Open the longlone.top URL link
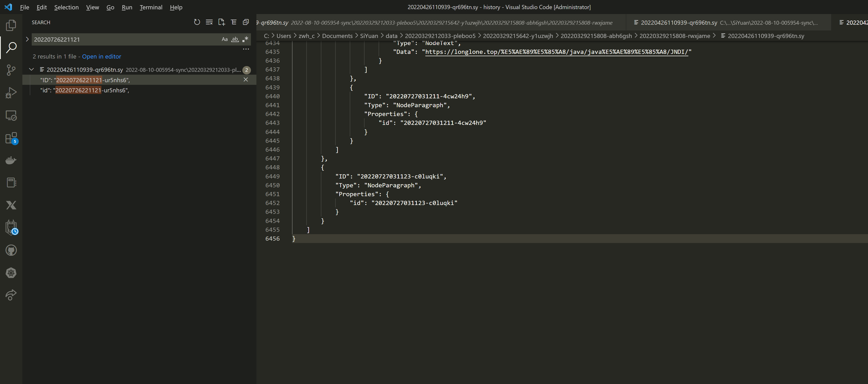Image resolution: width=868 pixels, height=384 pixels. [x=556, y=52]
